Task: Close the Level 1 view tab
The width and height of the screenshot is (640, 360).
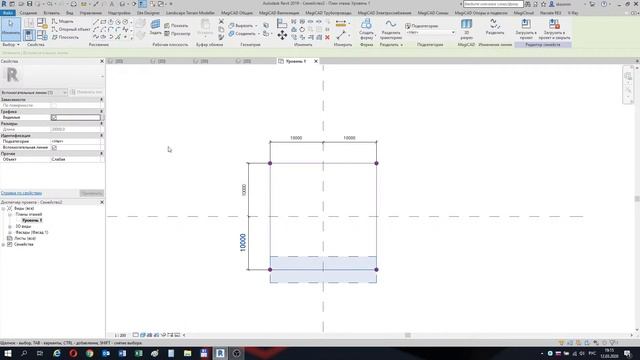Action: [x=316, y=61]
